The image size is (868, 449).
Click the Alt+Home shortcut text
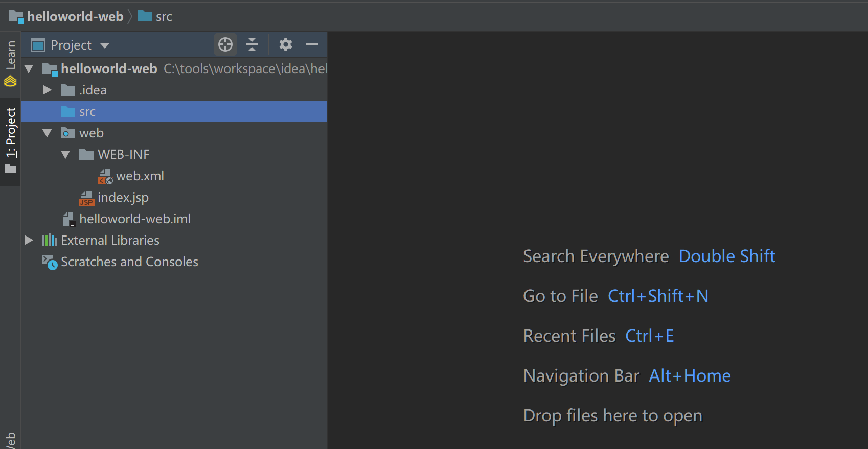click(x=690, y=375)
